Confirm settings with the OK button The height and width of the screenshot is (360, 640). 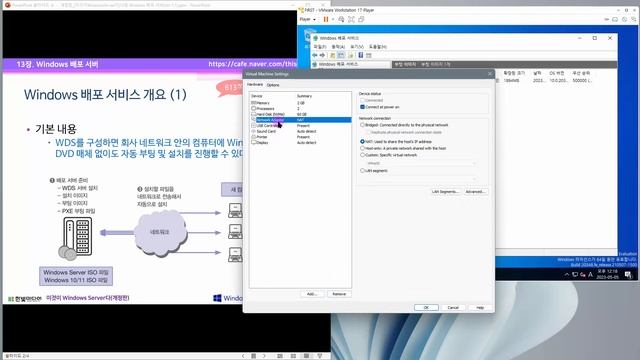(426, 307)
